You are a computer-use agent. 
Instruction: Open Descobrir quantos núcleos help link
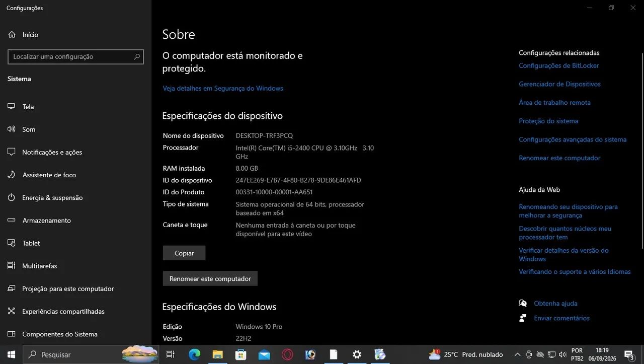pos(565,233)
